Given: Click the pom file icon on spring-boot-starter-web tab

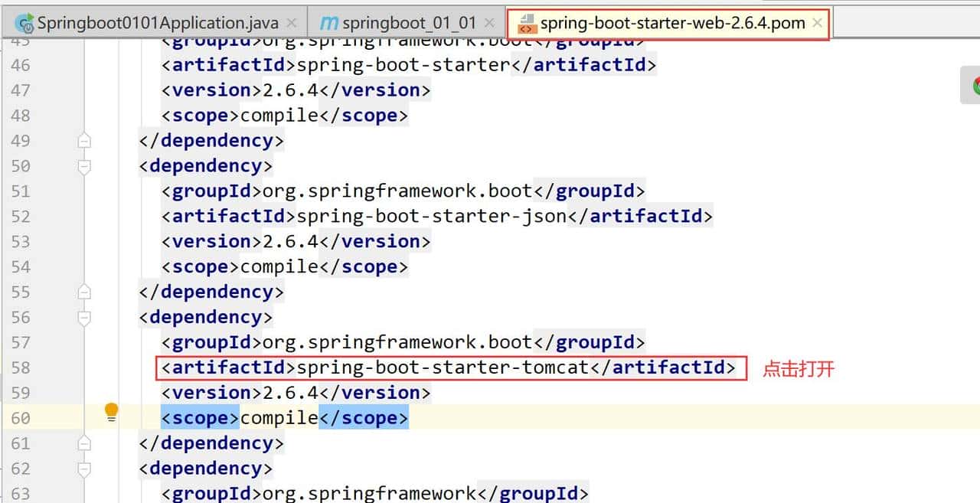Looking at the screenshot, I should click(527, 23).
